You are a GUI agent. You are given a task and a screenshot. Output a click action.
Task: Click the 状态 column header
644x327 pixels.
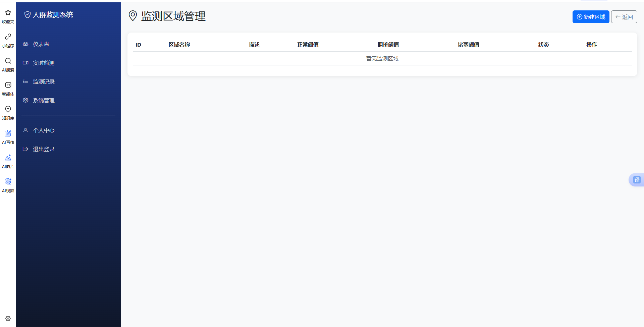543,45
